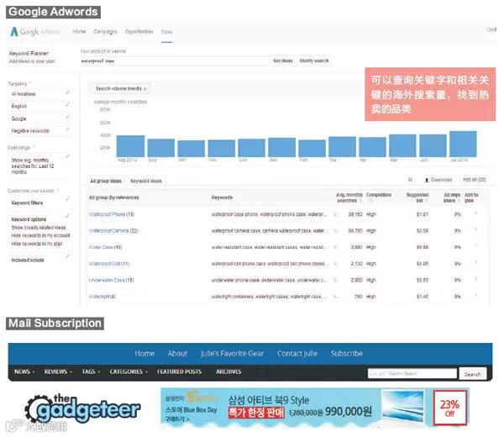Screen dimensions: 504x437
Task: Add Waterproof Phone row to plan
Action: [475, 213]
